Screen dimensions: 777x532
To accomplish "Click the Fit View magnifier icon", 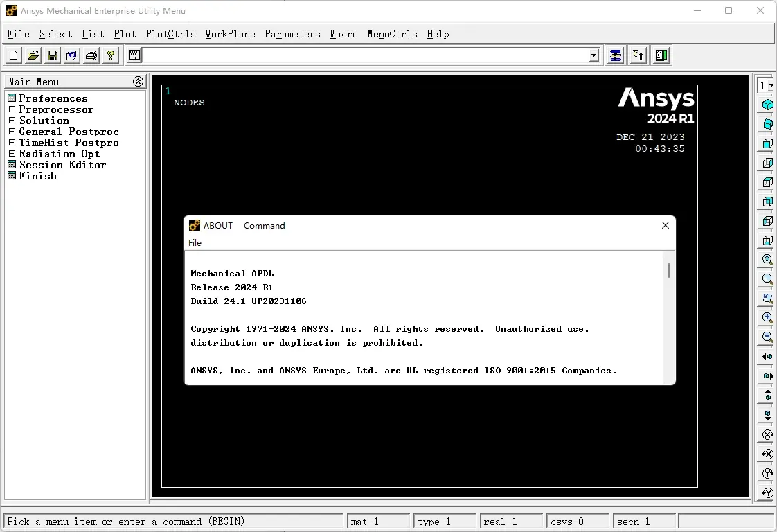I will click(x=767, y=259).
